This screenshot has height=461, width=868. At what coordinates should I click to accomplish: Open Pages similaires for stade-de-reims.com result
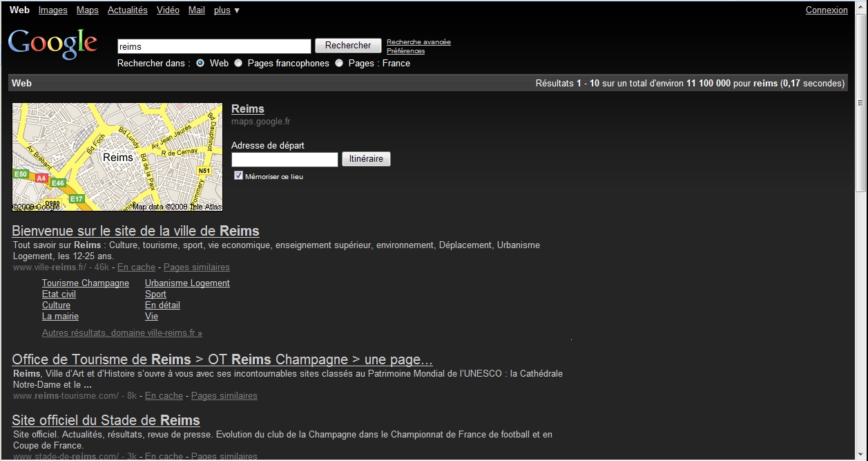(224, 456)
